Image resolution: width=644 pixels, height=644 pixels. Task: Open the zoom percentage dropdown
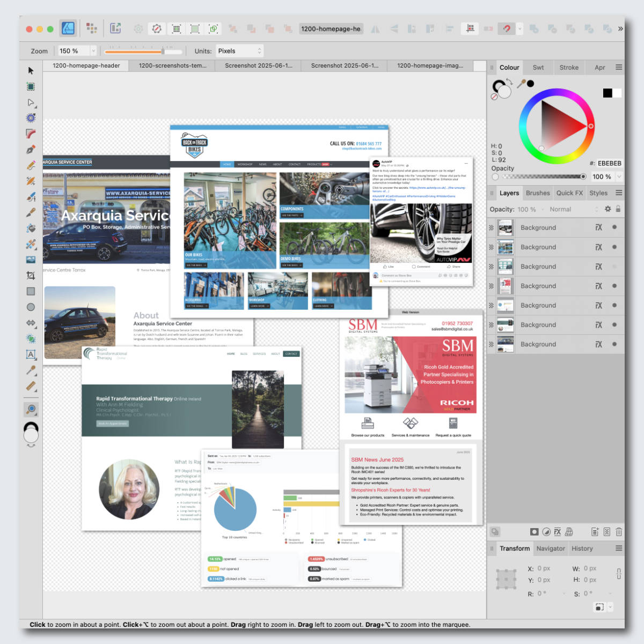point(93,51)
